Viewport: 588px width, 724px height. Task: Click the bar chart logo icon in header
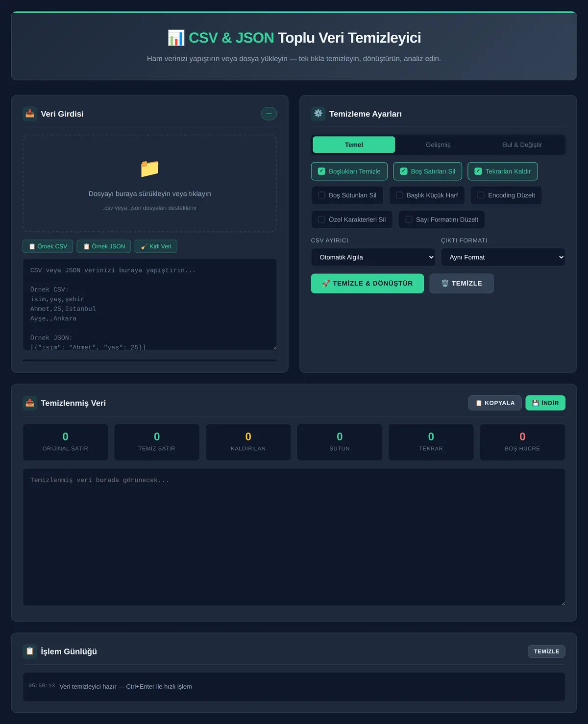[176, 38]
